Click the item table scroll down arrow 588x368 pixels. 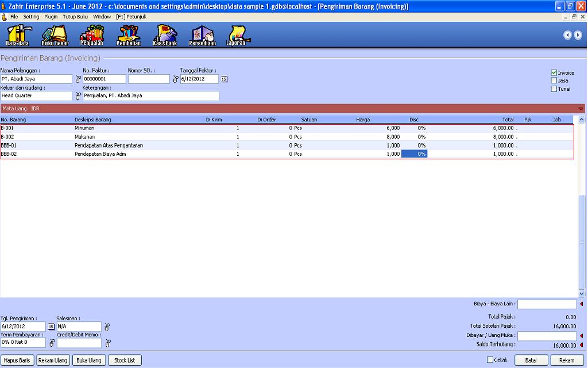point(582,294)
